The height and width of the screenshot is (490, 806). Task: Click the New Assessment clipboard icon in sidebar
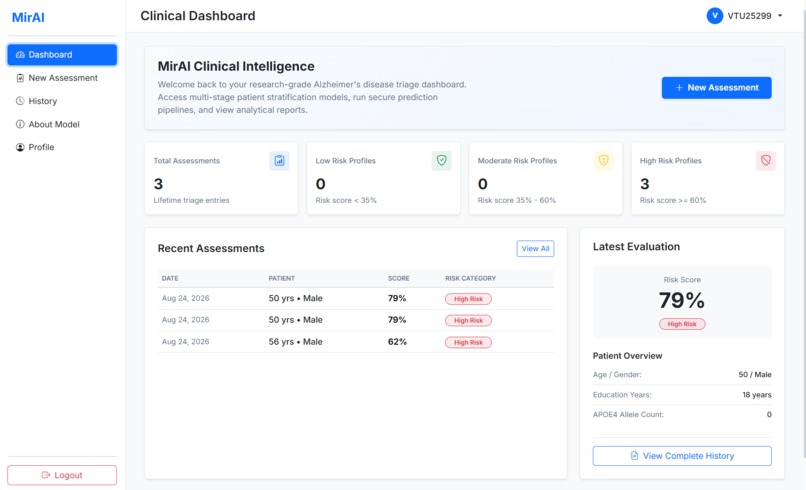tap(20, 78)
